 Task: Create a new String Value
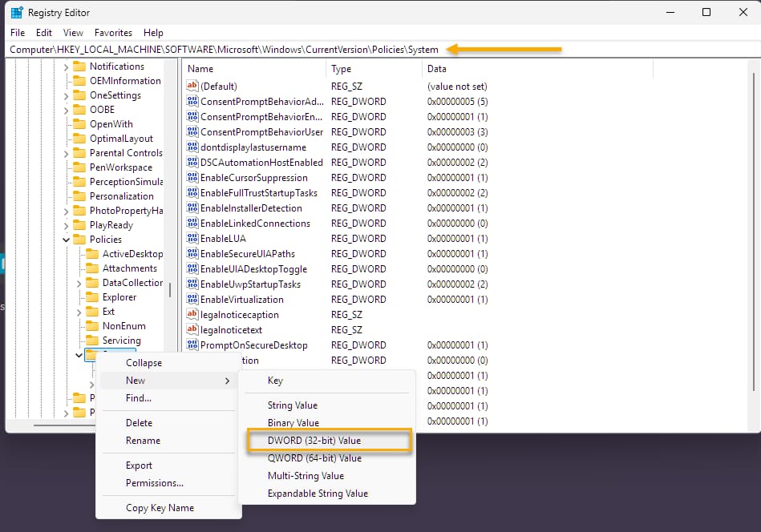pyautogui.click(x=327, y=405)
